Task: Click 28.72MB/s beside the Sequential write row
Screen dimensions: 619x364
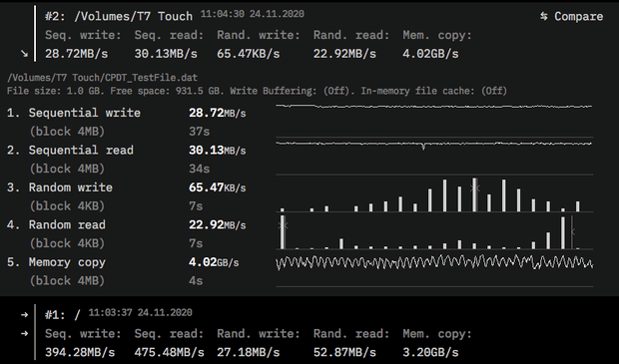Action: click(x=217, y=113)
